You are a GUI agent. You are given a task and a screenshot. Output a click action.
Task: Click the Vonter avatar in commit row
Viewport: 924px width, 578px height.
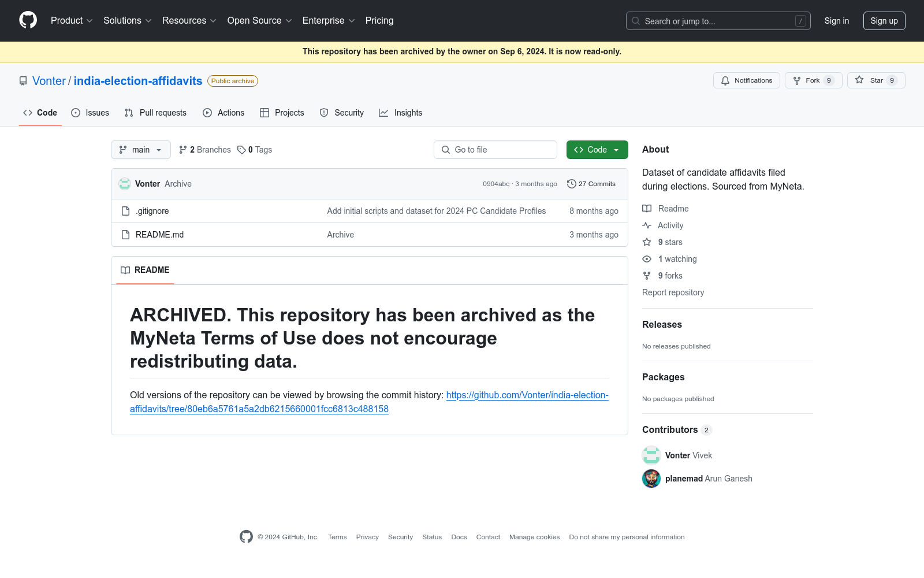[x=125, y=184]
